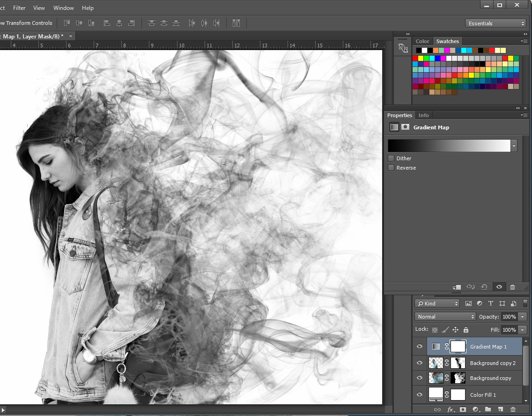Click Lock position icon
The width and height of the screenshot is (532, 416).
[455, 329]
